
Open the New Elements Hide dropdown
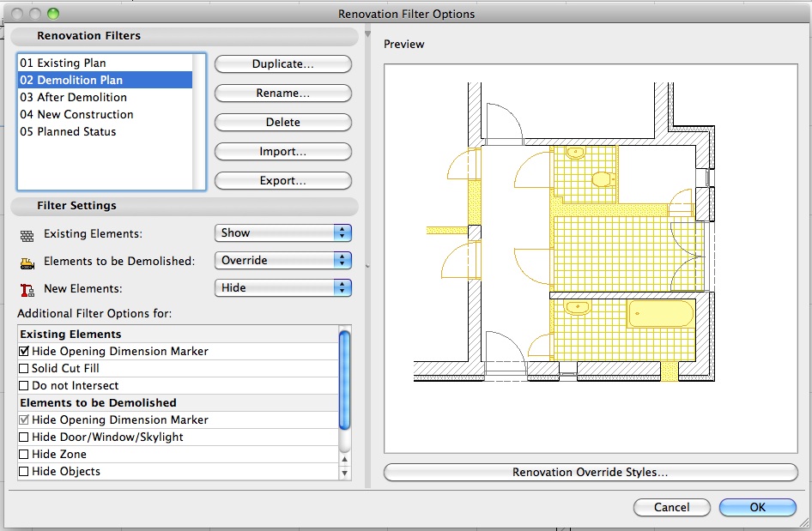coord(281,287)
